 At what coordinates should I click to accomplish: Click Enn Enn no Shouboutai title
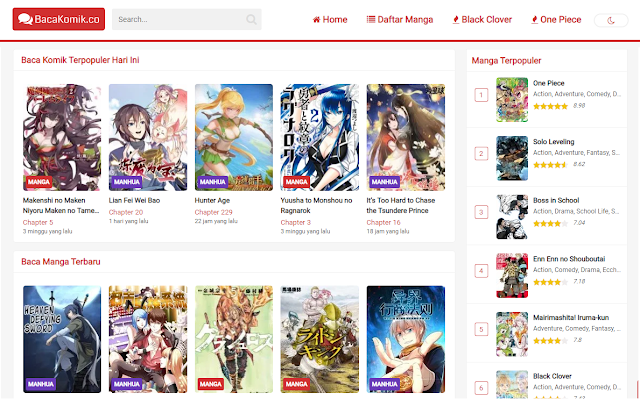click(569, 259)
